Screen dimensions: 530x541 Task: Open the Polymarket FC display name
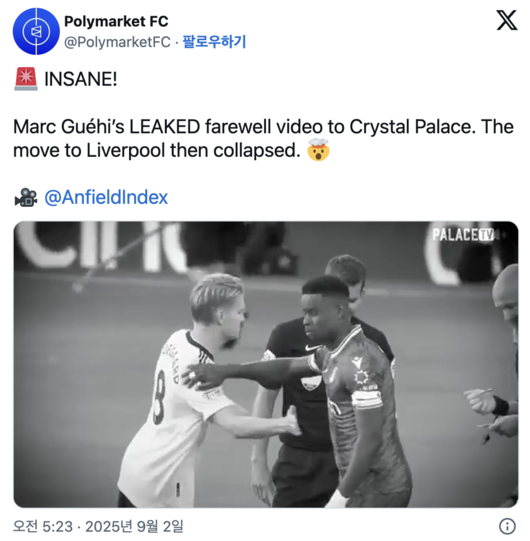pyautogui.click(x=116, y=21)
